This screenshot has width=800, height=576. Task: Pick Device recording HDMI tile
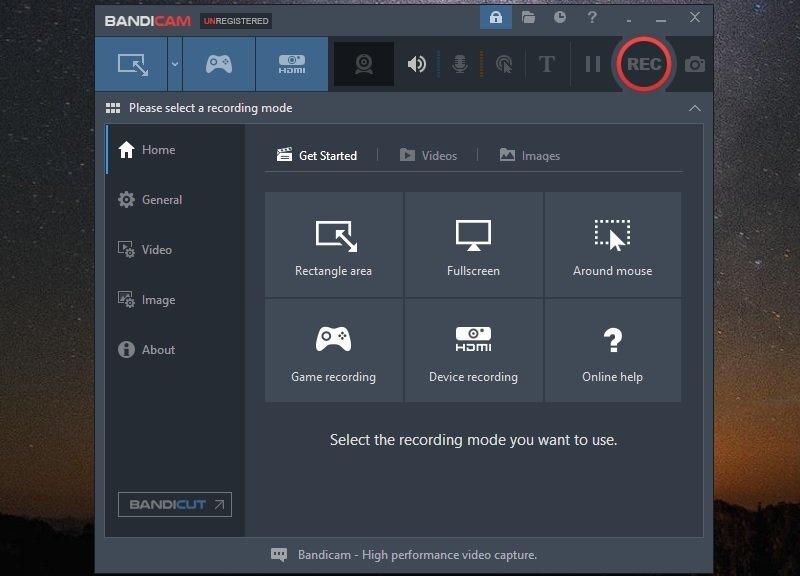[x=473, y=351]
